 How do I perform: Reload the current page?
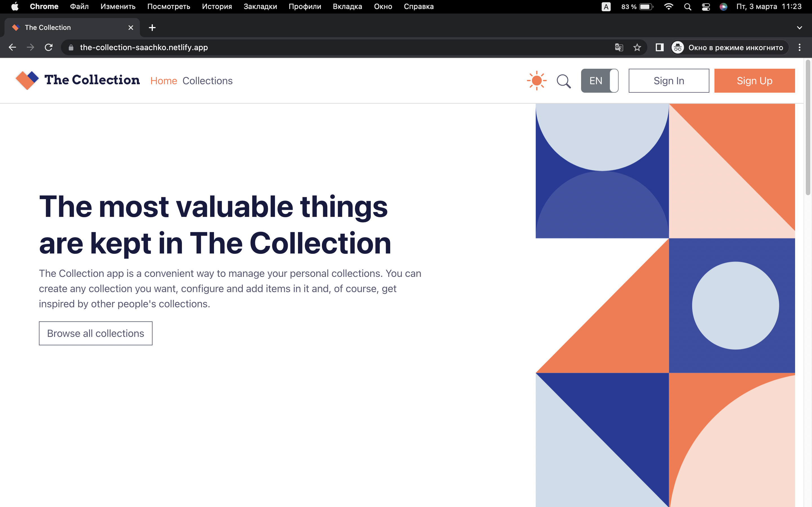pos(49,47)
